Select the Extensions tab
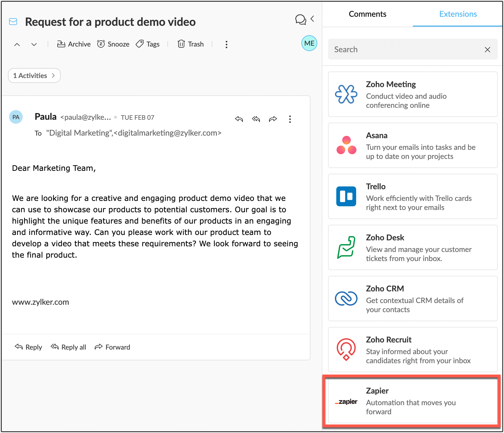 [458, 14]
